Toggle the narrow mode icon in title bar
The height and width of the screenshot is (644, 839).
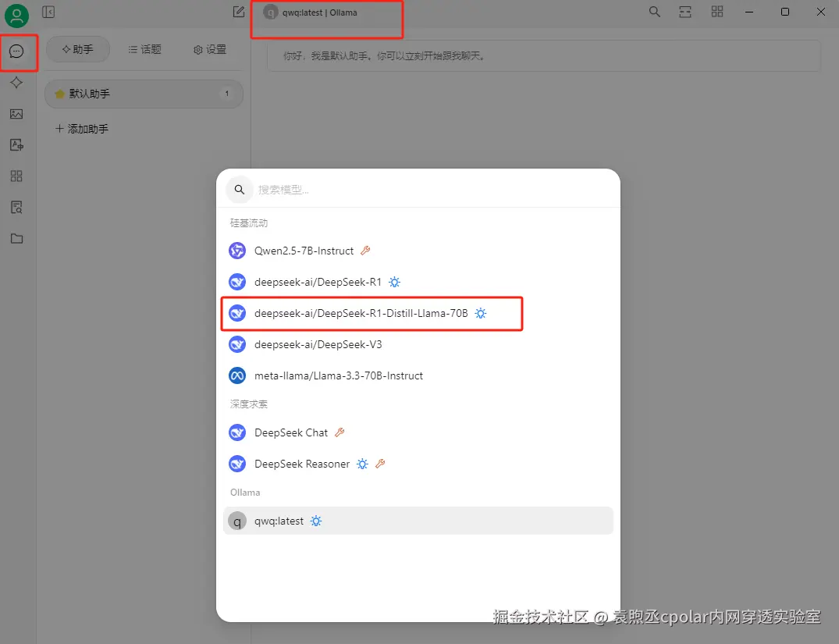click(x=685, y=12)
